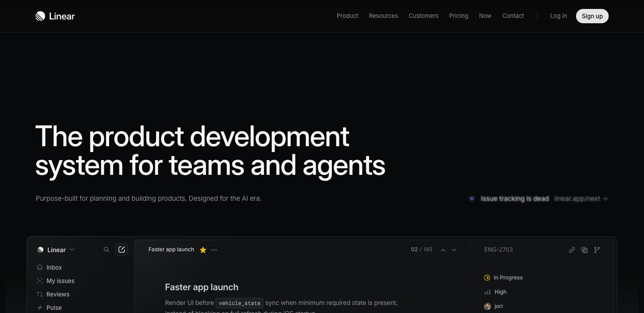Click the Reviews pull request icon
This screenshot has width=644, height=313.
click(x=40, y=294)
